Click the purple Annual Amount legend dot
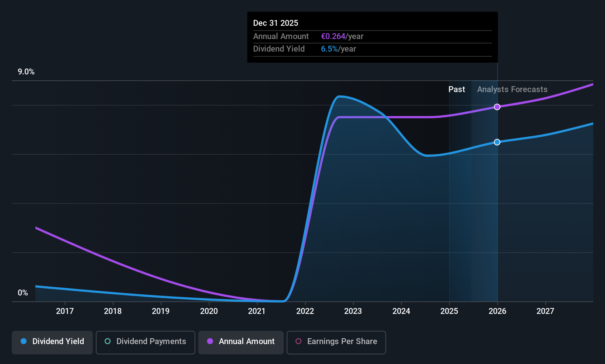Viewport: 605px width, 364px height. pos(210,341)
